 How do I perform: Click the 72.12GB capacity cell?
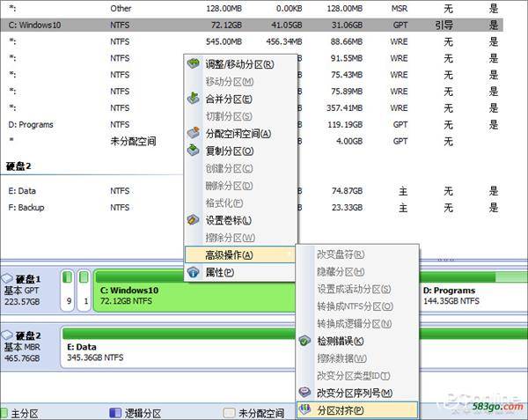click(x=226, y=25)
